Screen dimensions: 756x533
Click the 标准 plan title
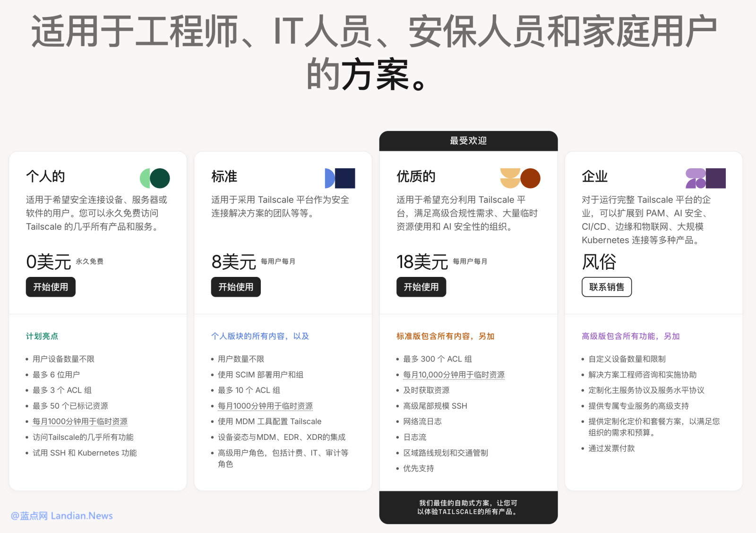[224, 176]
